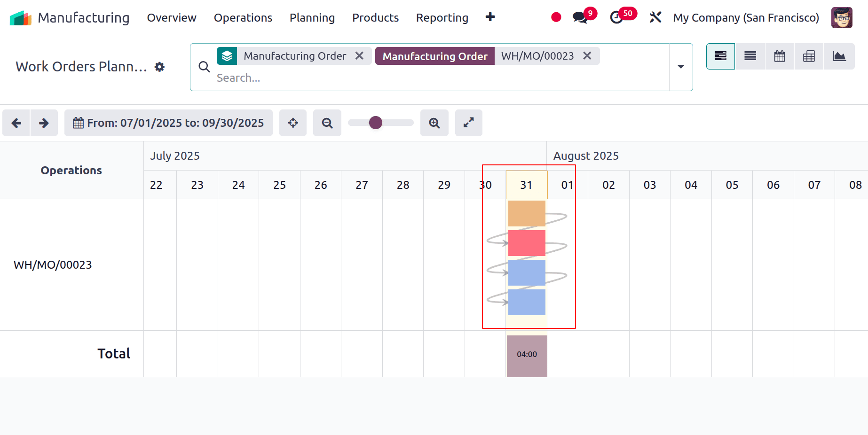
Task: Click the day 05 column header
Action: click(732, 185)
